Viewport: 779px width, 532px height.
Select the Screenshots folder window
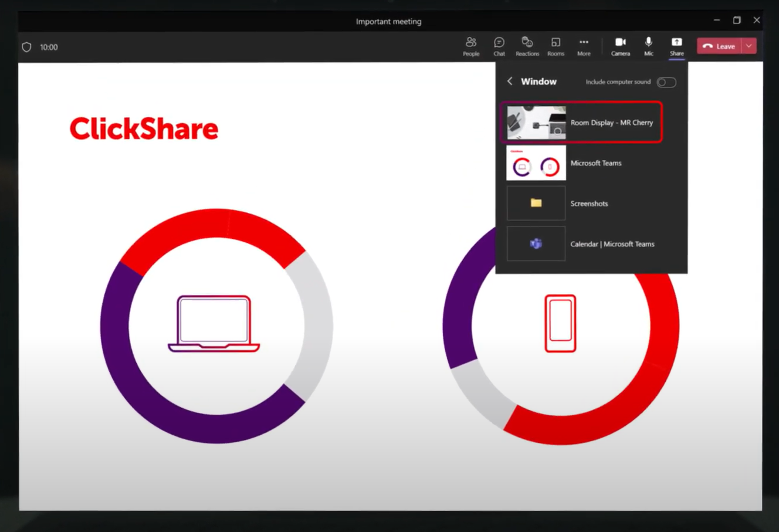(581, 204)
